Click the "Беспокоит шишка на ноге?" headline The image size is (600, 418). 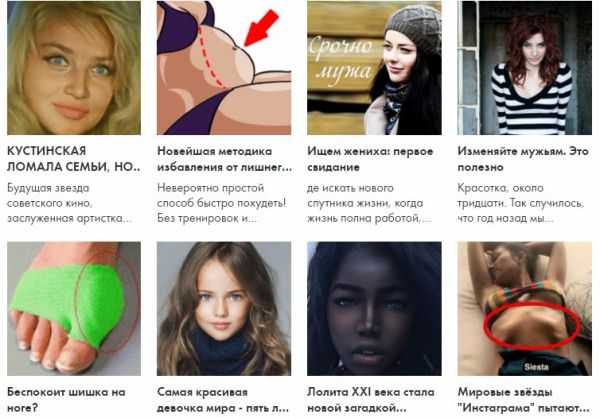pyautogui.click(x=66, y=400)
